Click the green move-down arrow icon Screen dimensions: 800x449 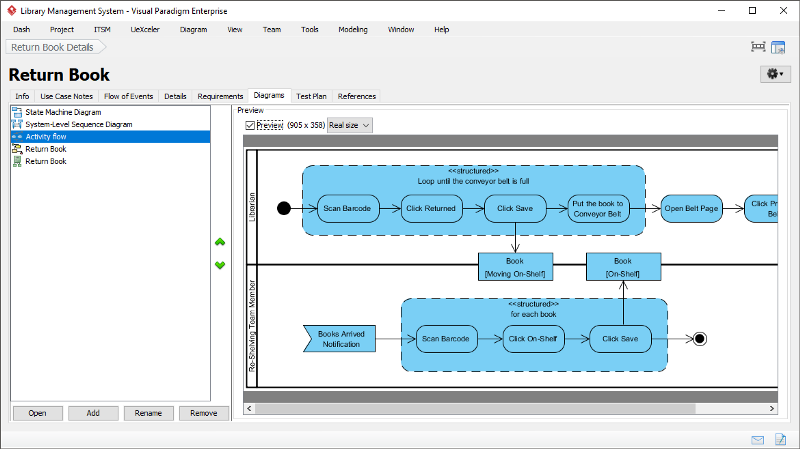220,265
